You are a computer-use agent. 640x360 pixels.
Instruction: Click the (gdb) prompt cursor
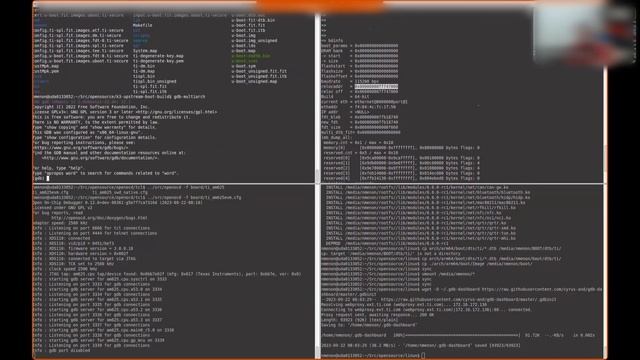[x=48, y=178]
